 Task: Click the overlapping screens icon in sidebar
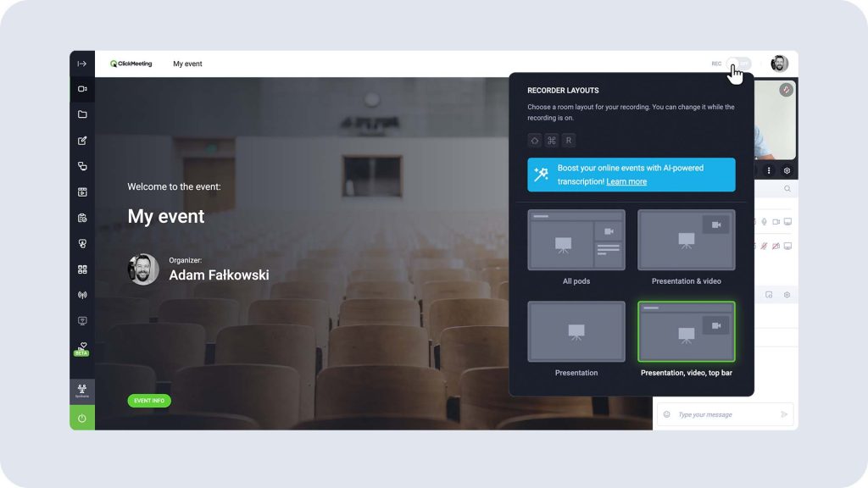pos(82,166)
